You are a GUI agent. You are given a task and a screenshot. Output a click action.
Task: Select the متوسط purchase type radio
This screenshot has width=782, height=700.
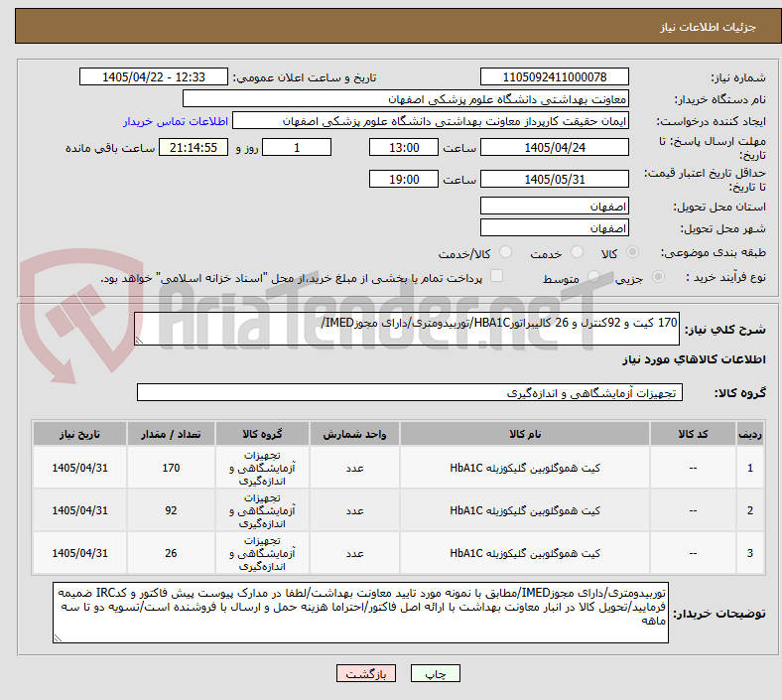(593, 276)
